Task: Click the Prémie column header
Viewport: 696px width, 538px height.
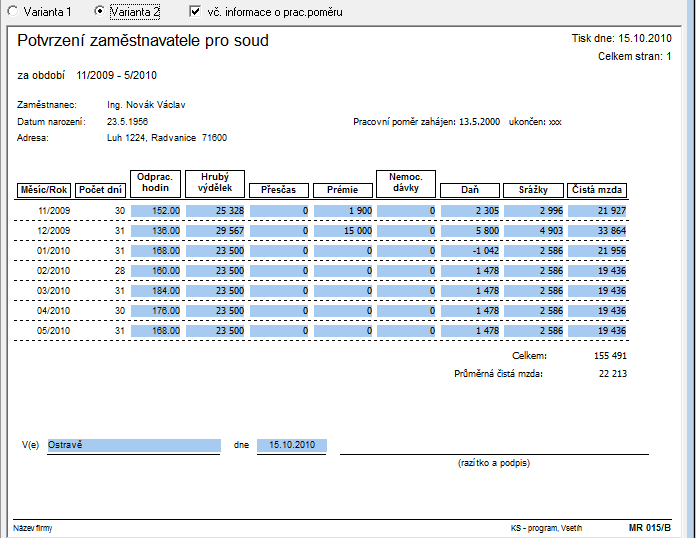Action: [343, 190]
